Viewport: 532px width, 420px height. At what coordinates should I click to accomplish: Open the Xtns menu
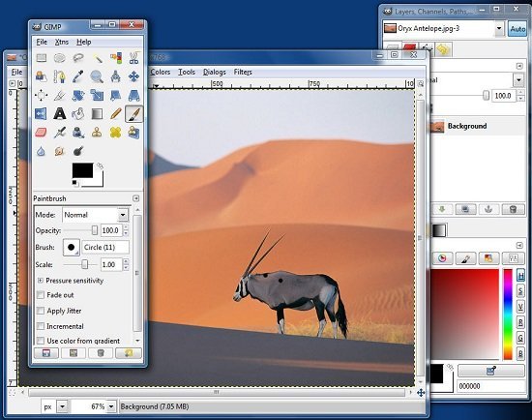(x=62, y=42)
